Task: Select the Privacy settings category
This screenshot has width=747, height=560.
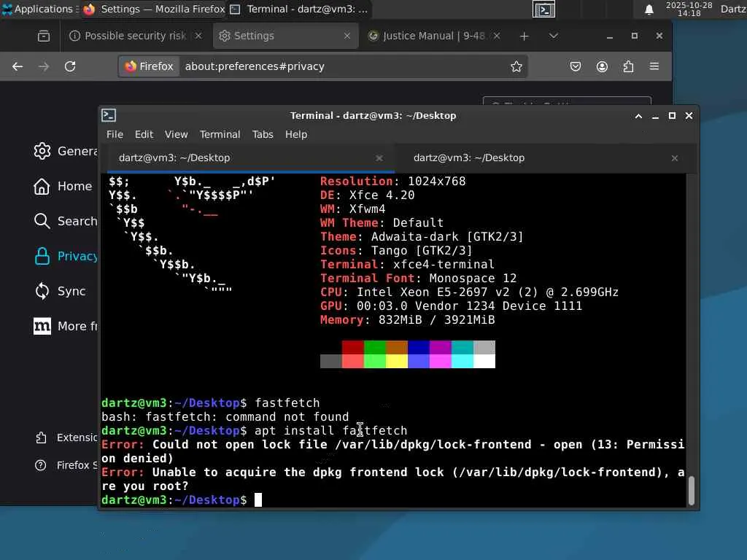Action: 65,256
